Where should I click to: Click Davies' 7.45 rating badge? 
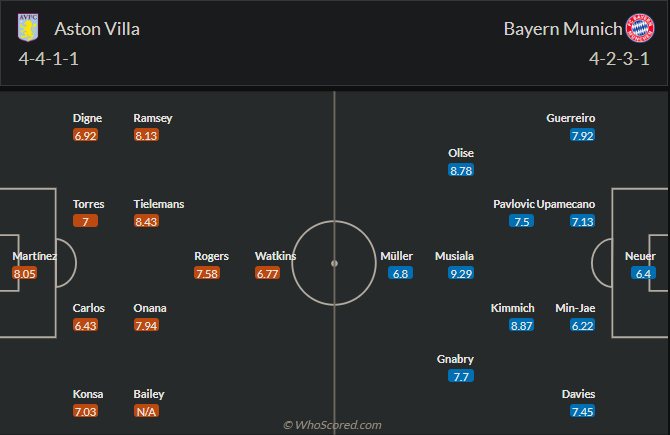[583, 411]
